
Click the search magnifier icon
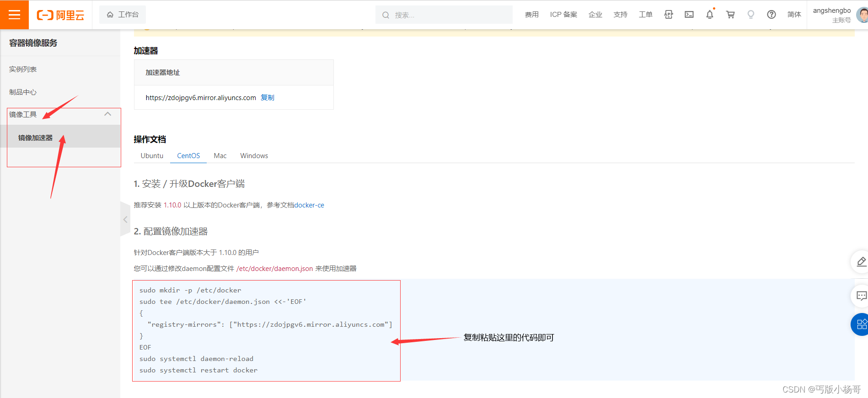386,15
